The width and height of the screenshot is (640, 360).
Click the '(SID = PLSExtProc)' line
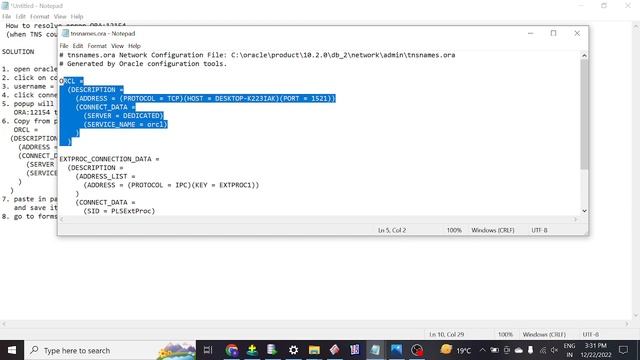(119, 211)
